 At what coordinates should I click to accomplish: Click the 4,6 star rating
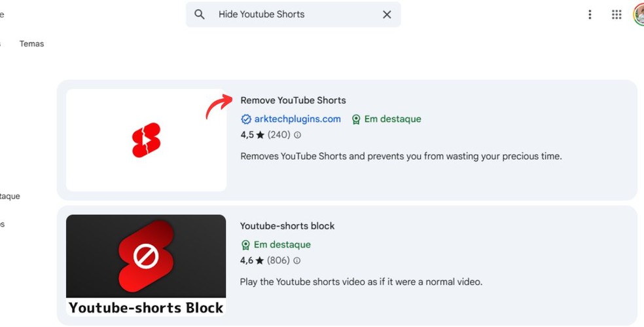[x=252, y=260]
